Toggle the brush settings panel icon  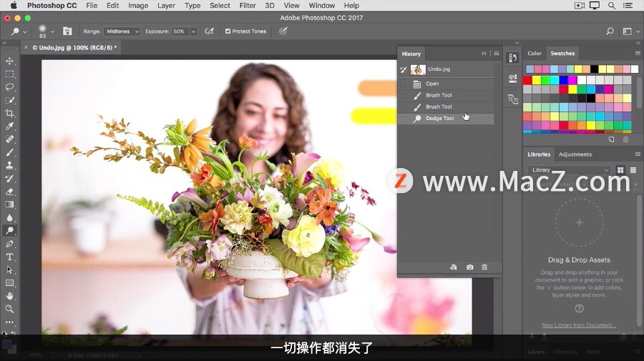67,31
